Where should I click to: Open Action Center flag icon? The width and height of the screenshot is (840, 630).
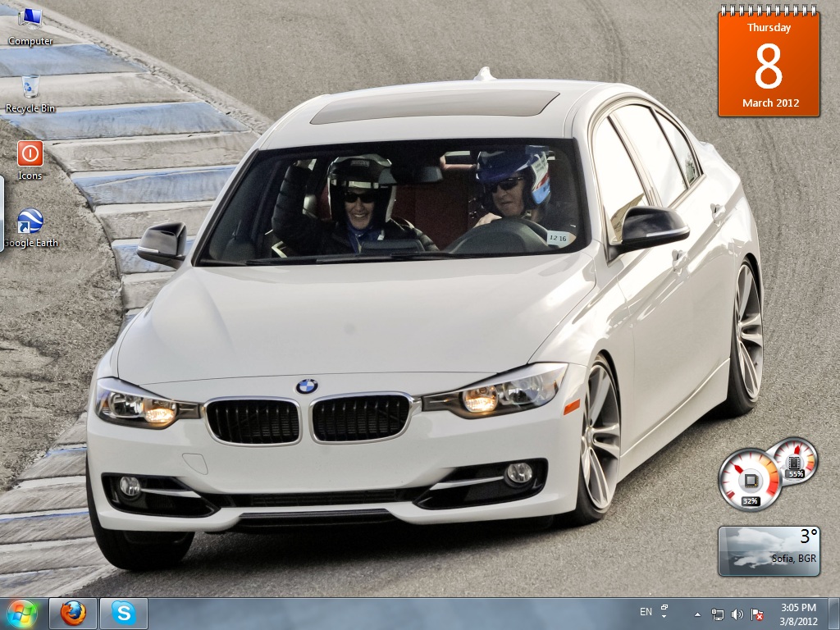(x=757, y=614)
